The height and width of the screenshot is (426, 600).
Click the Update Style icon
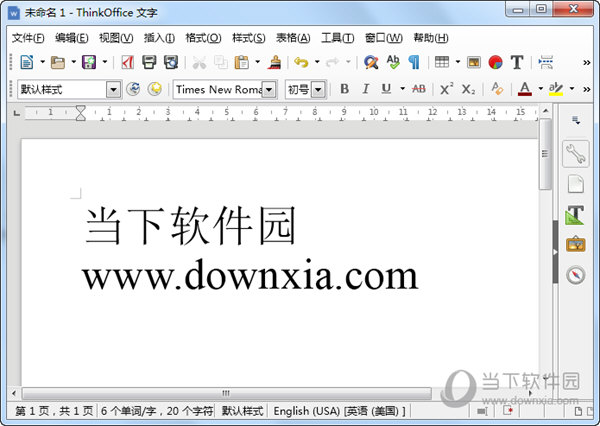click(133, 89)
